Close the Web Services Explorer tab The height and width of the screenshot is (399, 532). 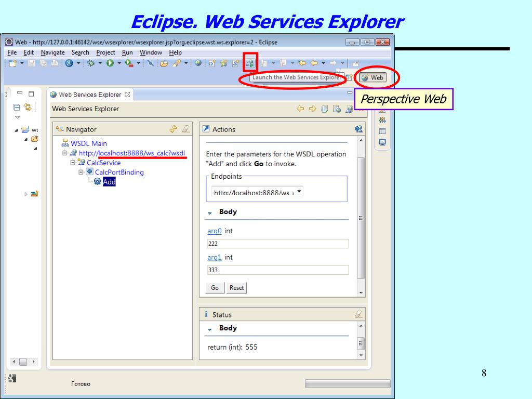tap(127, 95)
